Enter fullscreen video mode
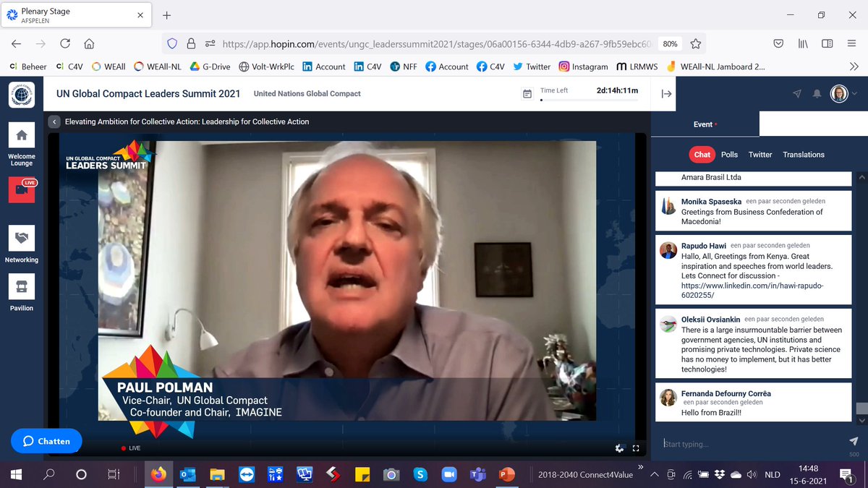868x488 pixels. pos(636,448)
